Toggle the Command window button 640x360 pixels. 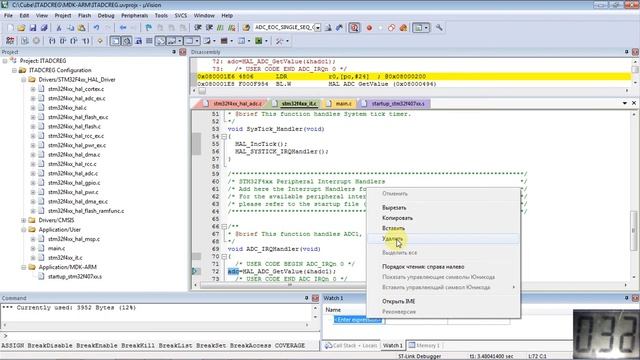[x=116, y=41]
